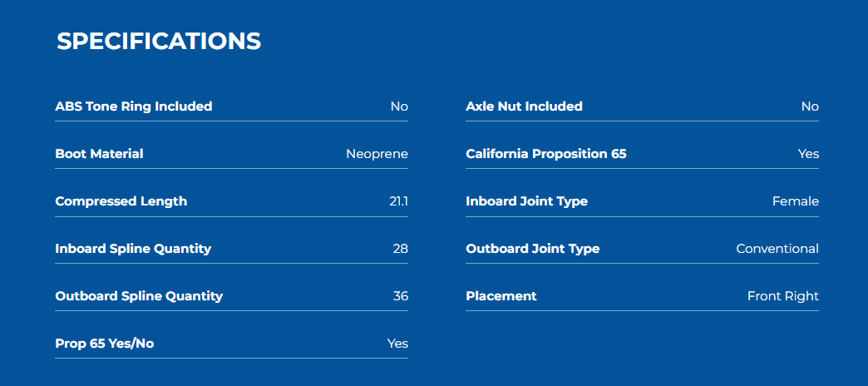Select the No value for Axle Nut Included
Screen dimensions: 868x386
pyautogui.click(x=810, y=106)
